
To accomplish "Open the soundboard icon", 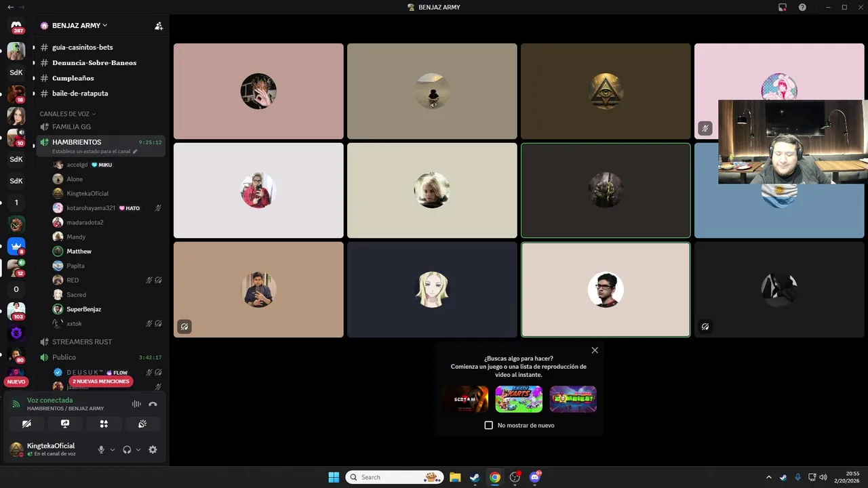I will [142, 424].
